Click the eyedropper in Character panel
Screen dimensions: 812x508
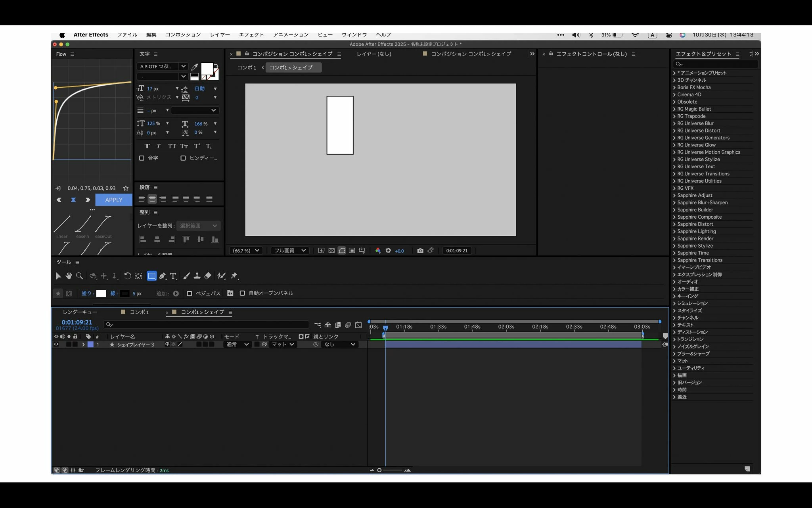coord(194,67)
